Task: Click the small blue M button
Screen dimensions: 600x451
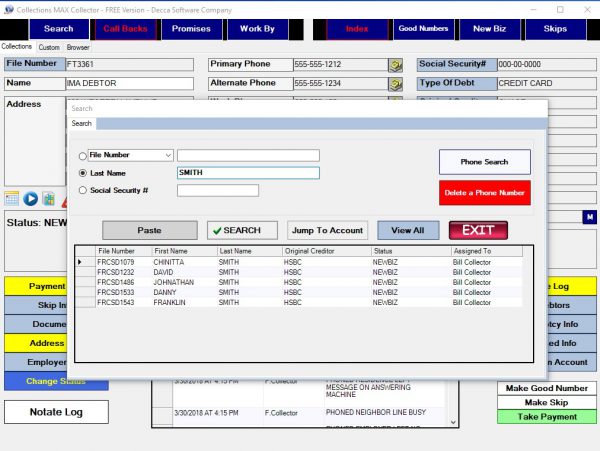Action: [589, 216]
